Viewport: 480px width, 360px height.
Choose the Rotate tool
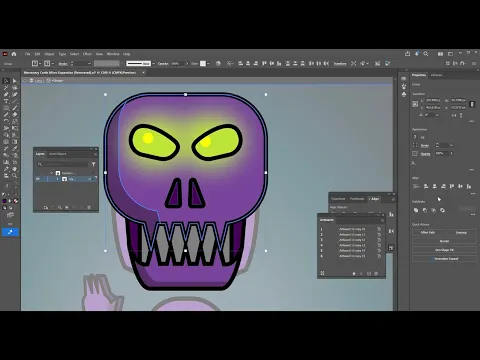tap(6, 121)
